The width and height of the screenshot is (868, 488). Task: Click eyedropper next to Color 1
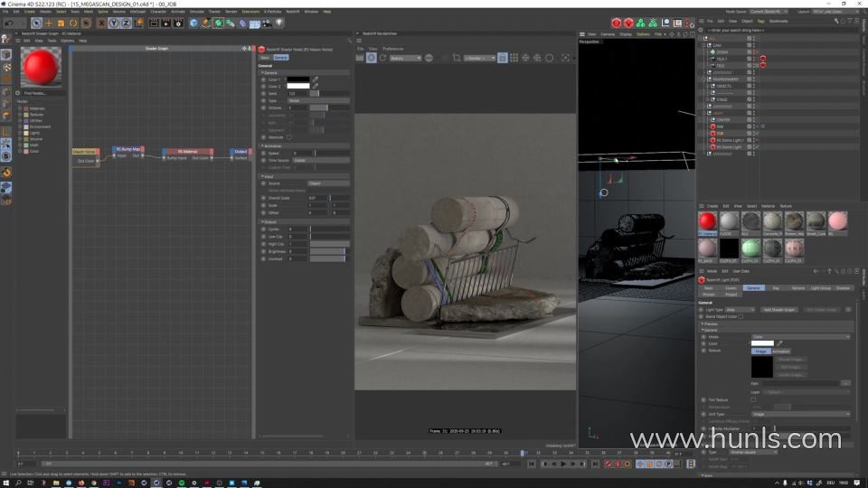(315, 80)
